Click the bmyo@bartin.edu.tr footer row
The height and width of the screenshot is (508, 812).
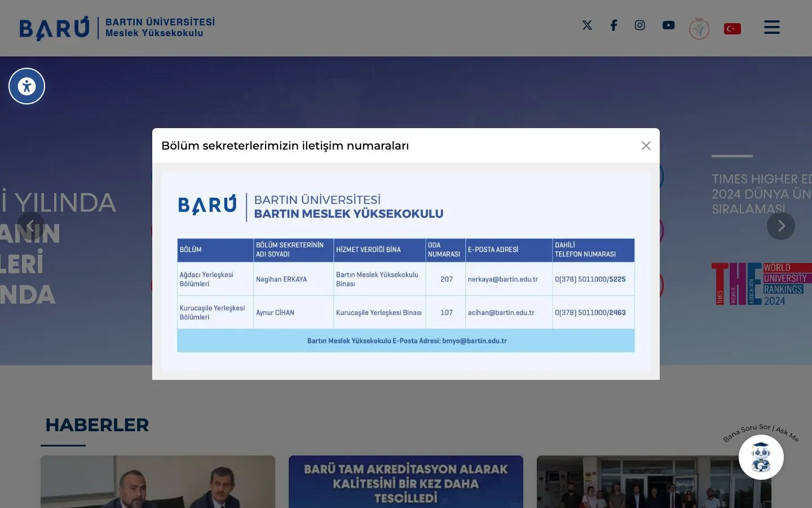(406, 341)
